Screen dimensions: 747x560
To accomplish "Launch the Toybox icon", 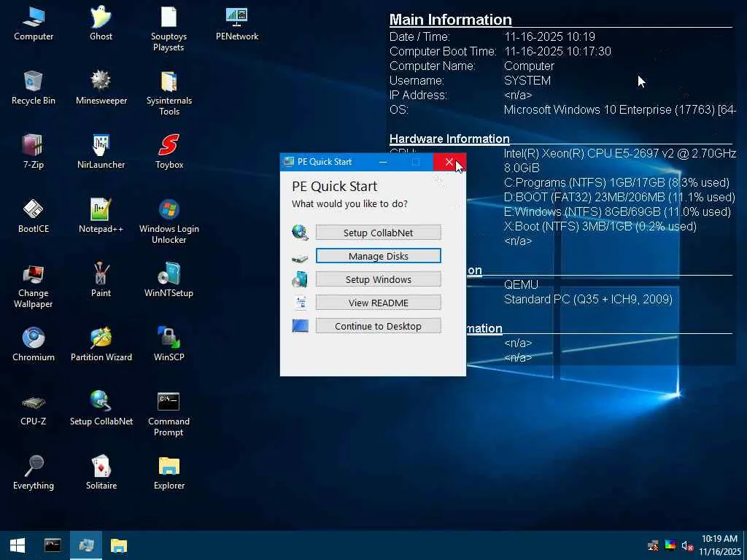I will (169, 152).
